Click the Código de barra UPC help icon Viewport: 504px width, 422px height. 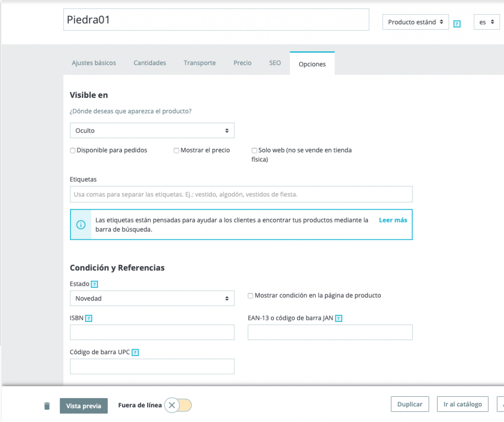tap(135, 352)
